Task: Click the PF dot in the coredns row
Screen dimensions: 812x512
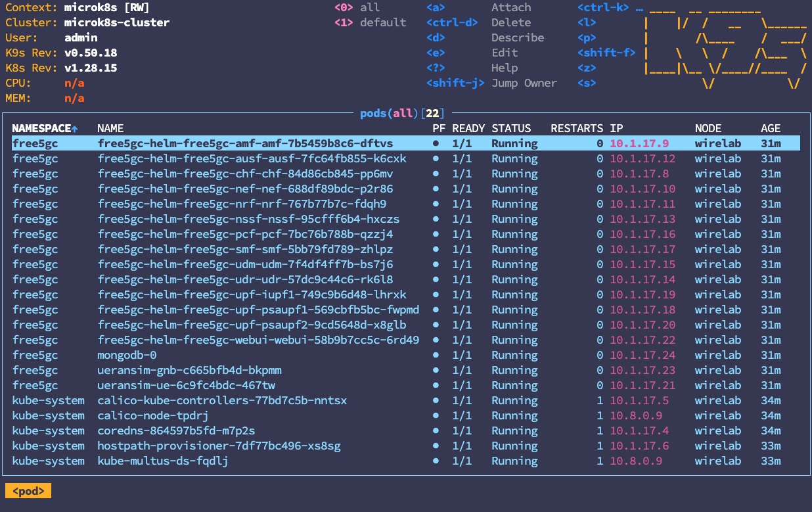Action: click(x=436, y=431)
